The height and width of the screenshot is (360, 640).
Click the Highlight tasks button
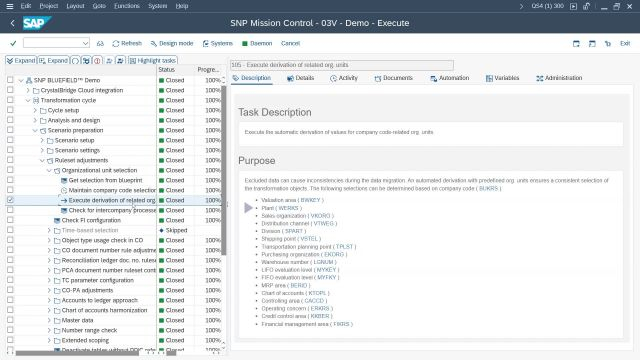[153, 60]
